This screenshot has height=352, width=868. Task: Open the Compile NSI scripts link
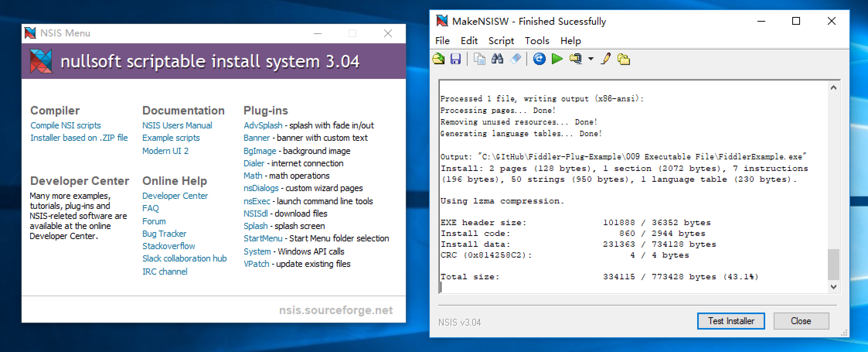tap(65, 125)
